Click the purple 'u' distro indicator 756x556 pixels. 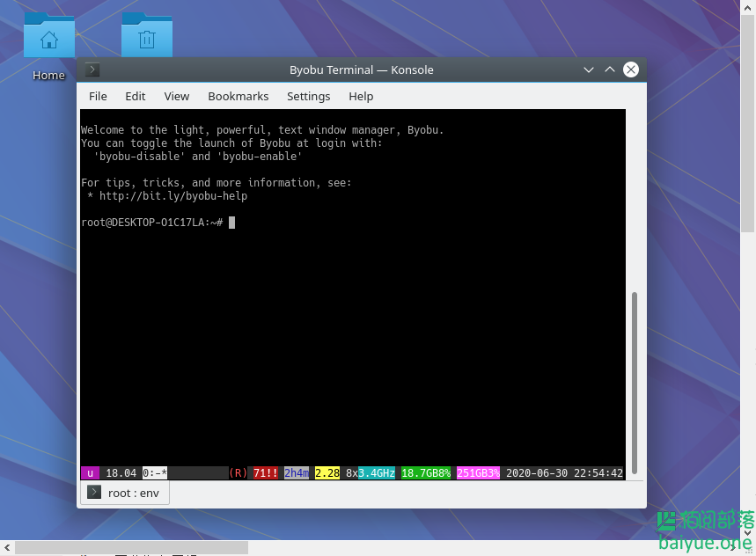click(x=90, y=473)
